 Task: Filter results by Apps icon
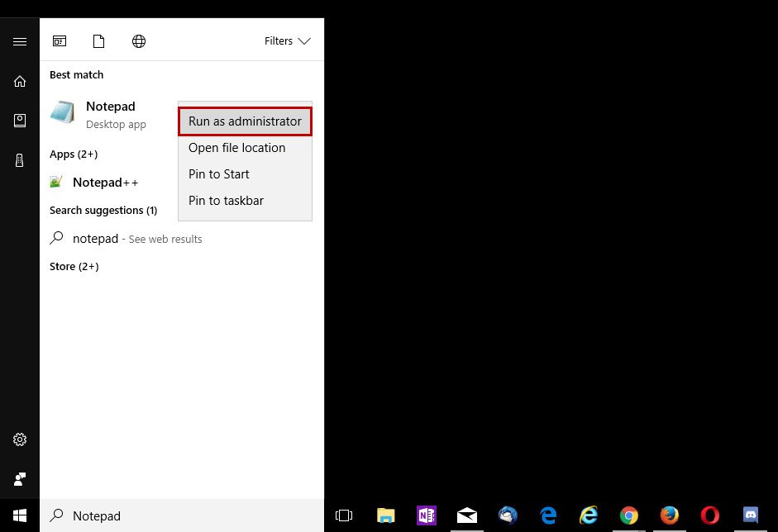point(60,41)
